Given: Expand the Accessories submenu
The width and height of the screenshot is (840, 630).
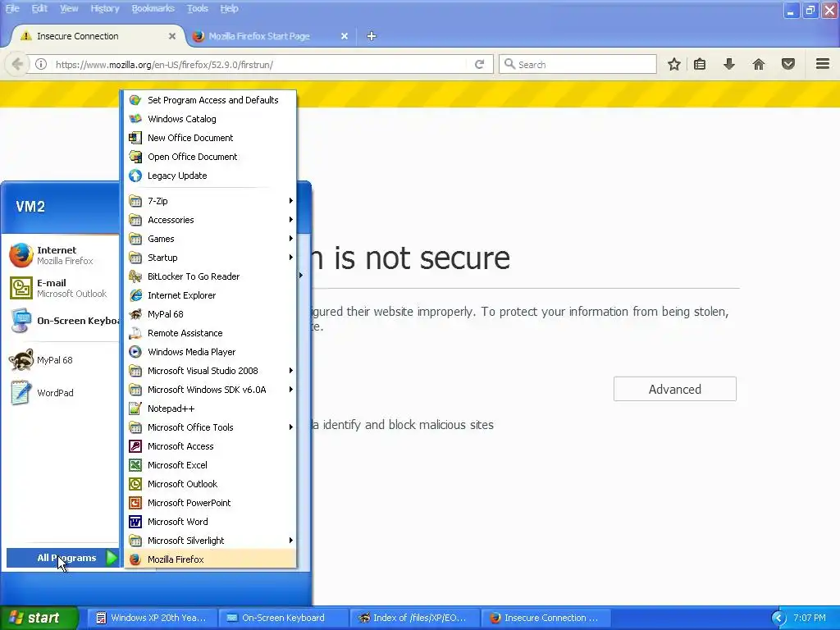Looking at the screenshot, I should point(211,220).
